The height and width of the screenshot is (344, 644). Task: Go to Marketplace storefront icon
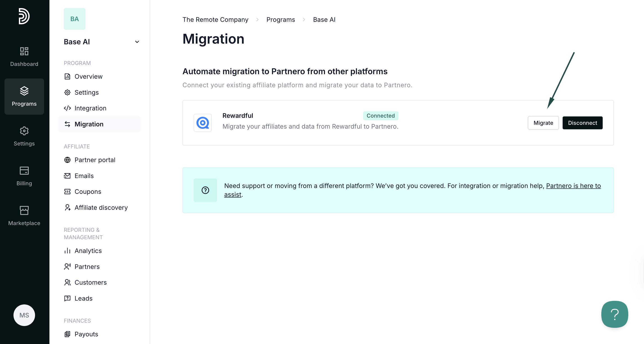point(24,210)
